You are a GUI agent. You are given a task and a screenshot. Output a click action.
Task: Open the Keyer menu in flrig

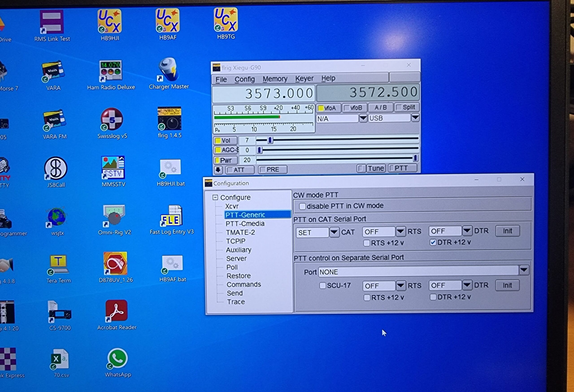tap(304, 78)
